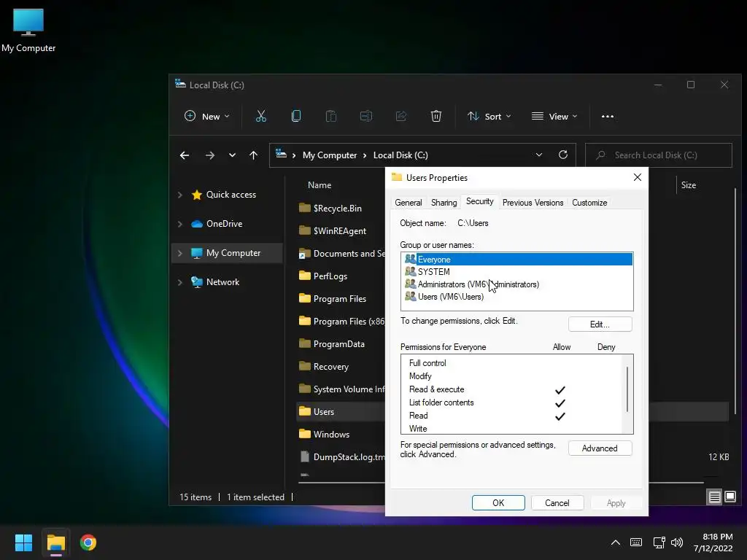This screenshot has height=560, width=747.
Task: Open the View layout dropdown
Action: 554,116
